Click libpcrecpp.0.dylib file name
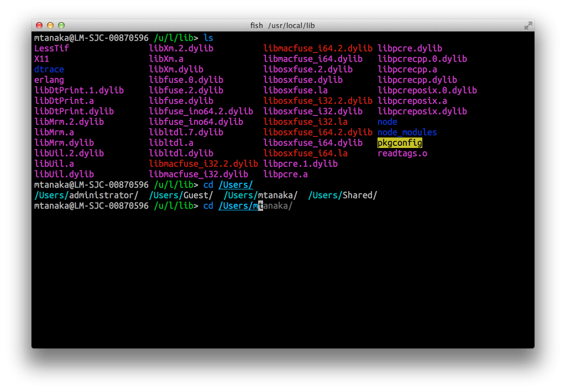 (422, 59)
